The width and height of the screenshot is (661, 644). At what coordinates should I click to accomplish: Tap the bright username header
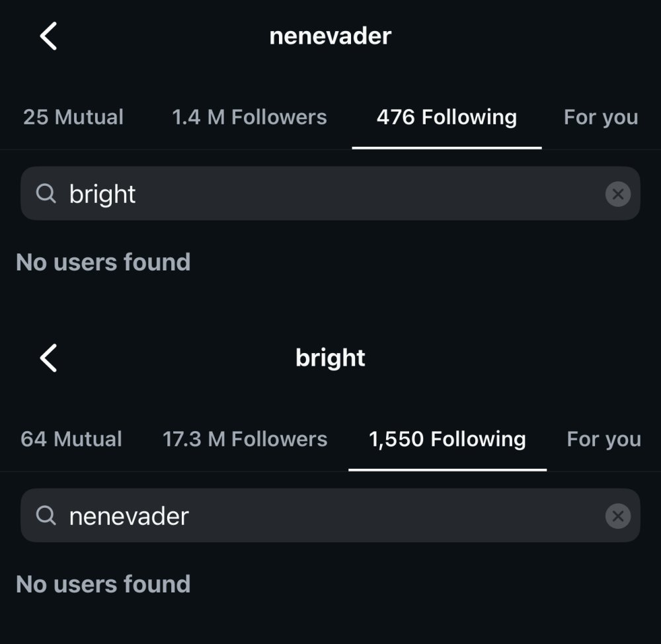coord(330,358)
